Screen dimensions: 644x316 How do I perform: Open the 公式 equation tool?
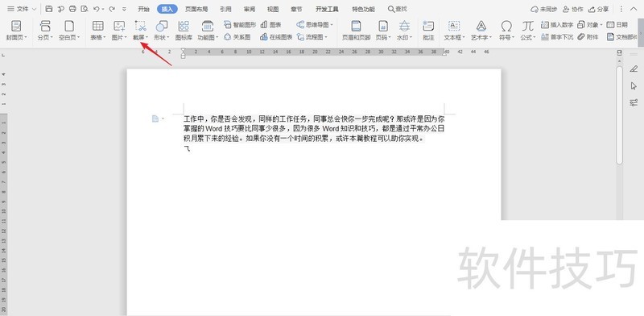[x=528, y=31]
